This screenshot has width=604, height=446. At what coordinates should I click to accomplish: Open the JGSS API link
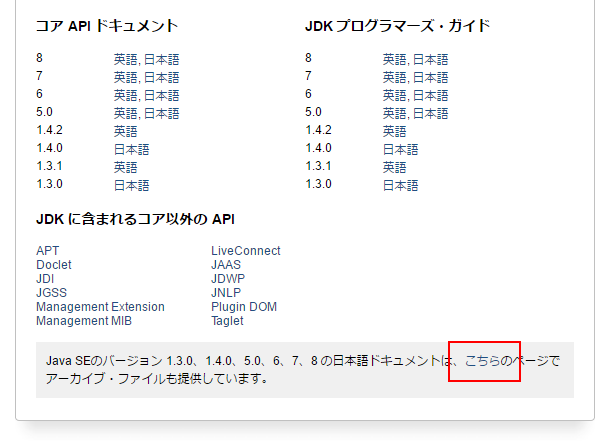click(51, 293)
